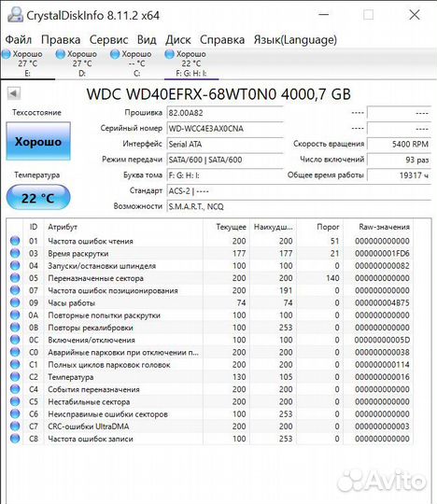Open the Сервис menu
The height and width of the screenshot is (504, 437).
(x=108, y=40)
